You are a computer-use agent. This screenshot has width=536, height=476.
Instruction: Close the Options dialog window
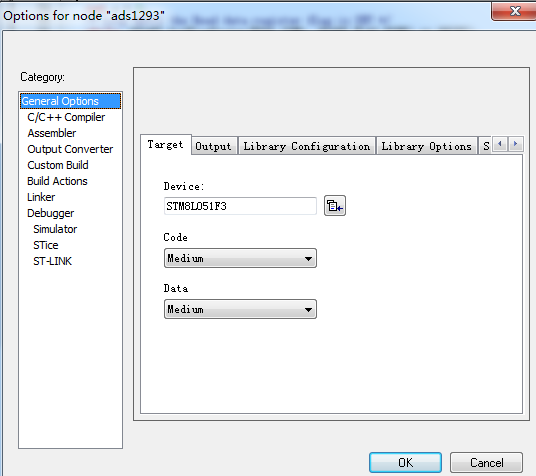click(514, 11)
